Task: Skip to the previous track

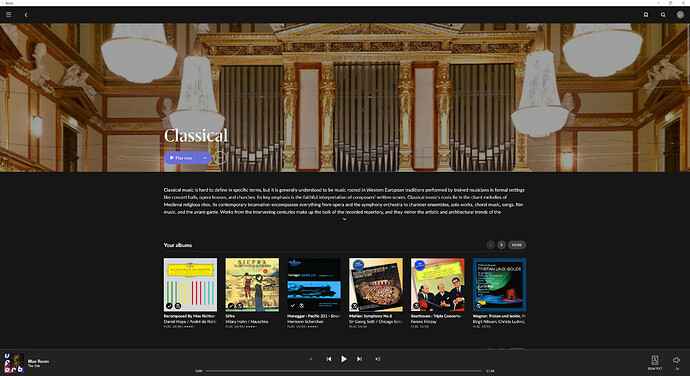Action: pos(329,359)
